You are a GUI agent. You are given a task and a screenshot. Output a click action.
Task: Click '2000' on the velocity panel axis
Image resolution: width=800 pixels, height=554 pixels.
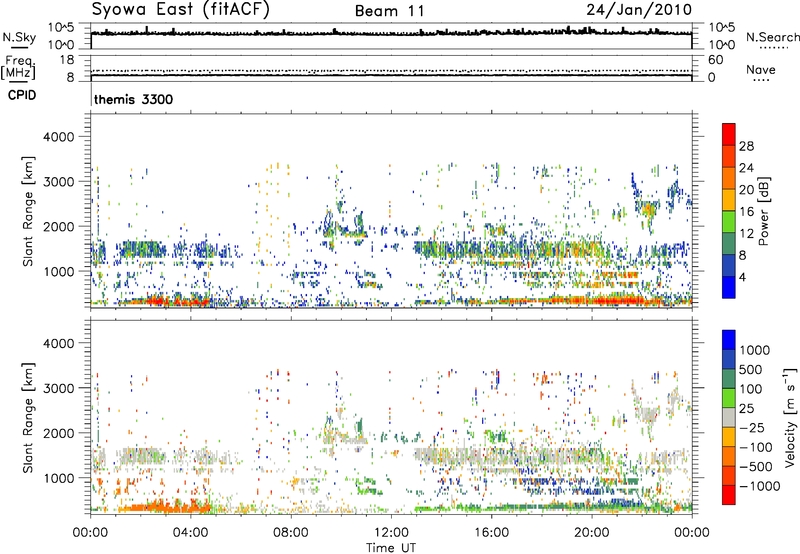[58, 433]
